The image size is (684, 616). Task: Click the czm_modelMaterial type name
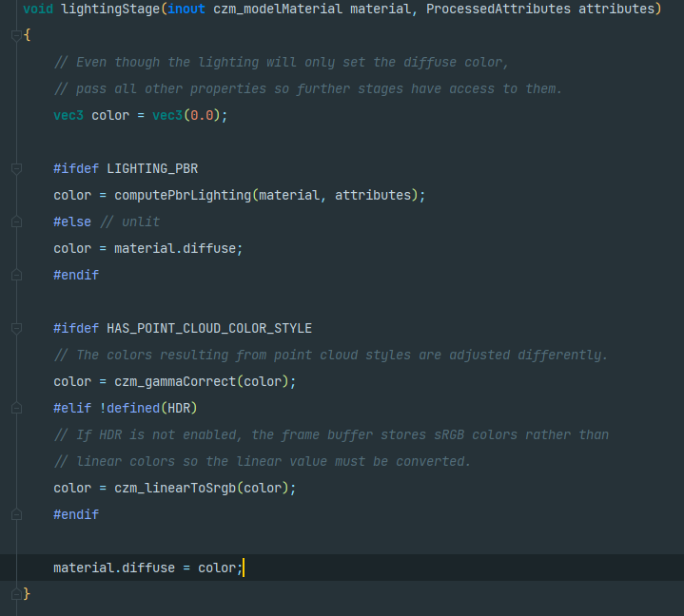pyautogui.click(x=278, y=10)
